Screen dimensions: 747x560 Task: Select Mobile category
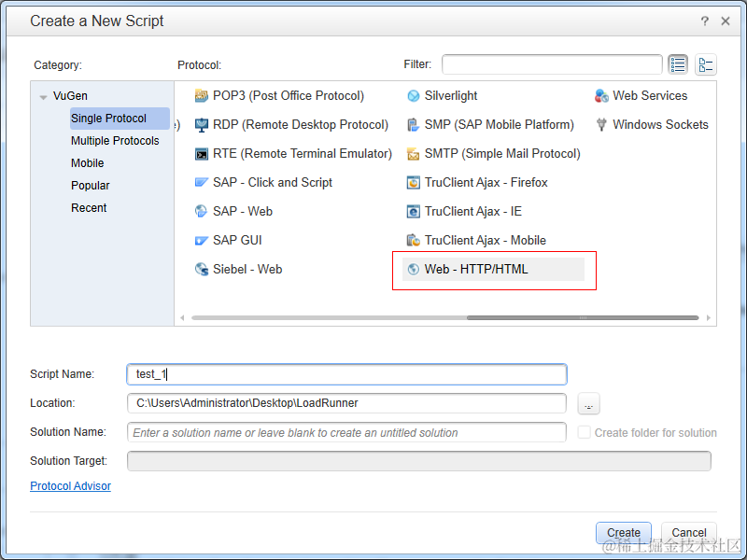(87, 163)
